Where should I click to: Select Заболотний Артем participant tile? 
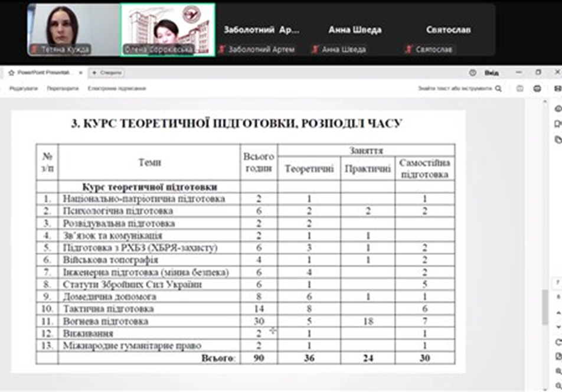pyautogui.click(x=262, y=30)
